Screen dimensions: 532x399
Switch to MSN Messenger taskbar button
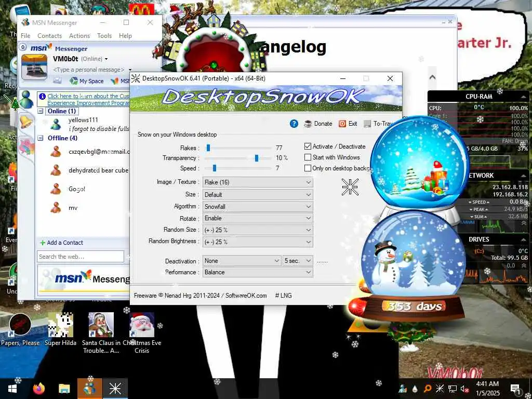click(x=90, y=389)
